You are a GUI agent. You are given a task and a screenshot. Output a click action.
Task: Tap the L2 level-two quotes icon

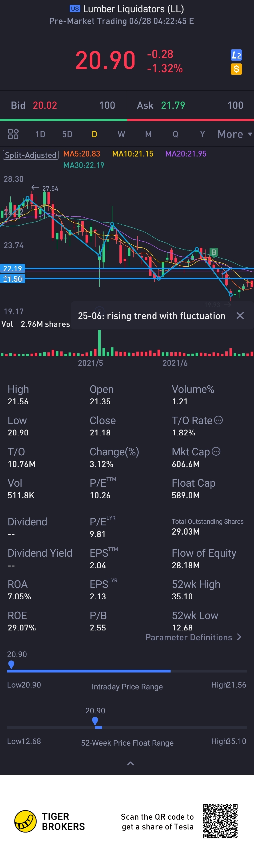236,55
